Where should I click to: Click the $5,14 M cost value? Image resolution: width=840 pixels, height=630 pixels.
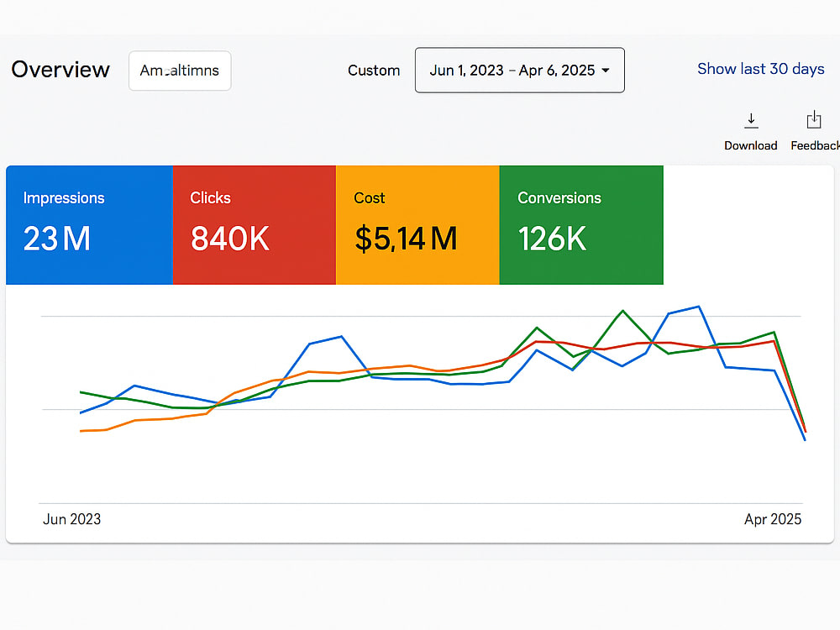(406, 239)
